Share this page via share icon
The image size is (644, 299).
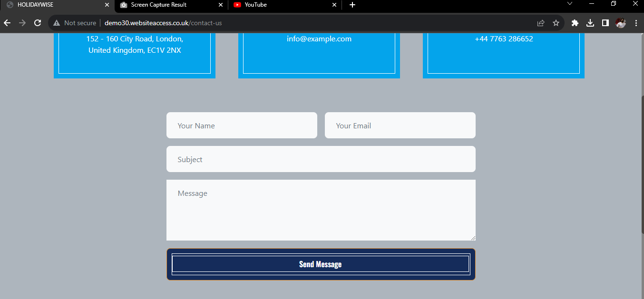pos(541,23)
